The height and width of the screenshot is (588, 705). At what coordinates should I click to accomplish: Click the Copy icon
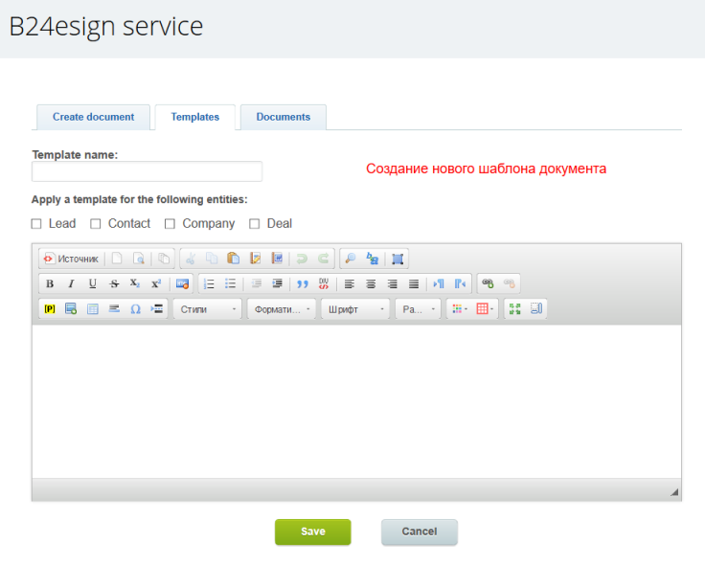(212, 259)
